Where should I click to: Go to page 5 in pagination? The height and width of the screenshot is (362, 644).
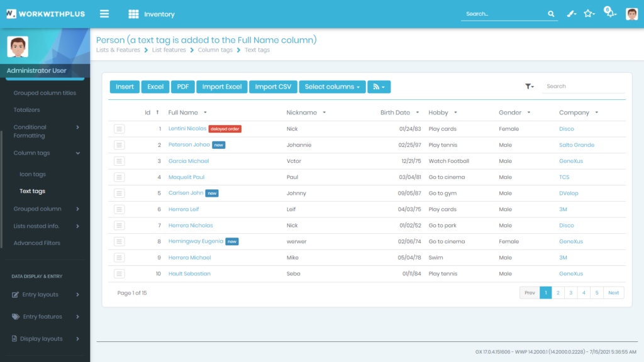[x=597, y=293]
